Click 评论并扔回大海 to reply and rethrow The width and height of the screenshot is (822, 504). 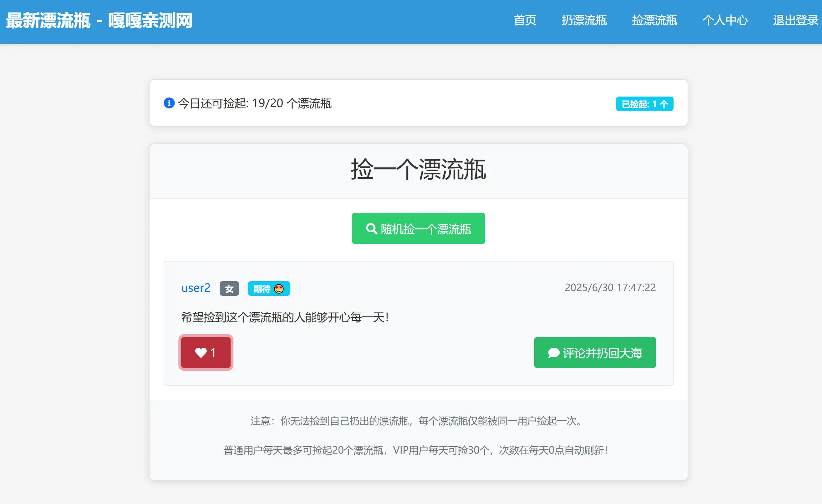pos(595,352)
